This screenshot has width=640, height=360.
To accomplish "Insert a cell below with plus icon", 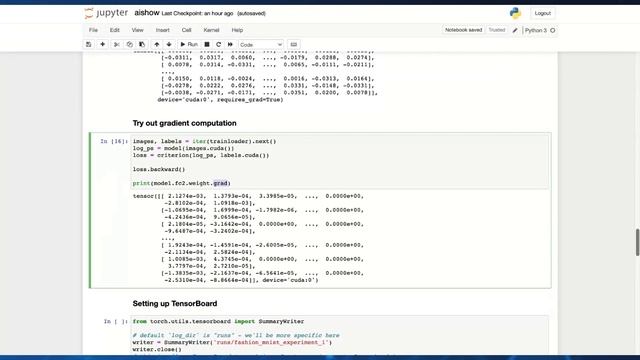I will click(x=102, y=44).
